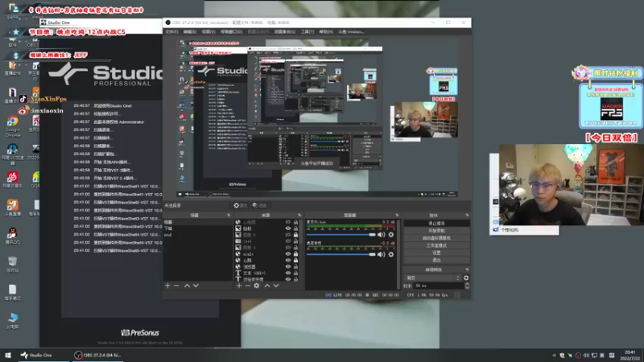Open text document icon on desktop
This screenshot has width=644, height=362.
click(x=12, y=293)
